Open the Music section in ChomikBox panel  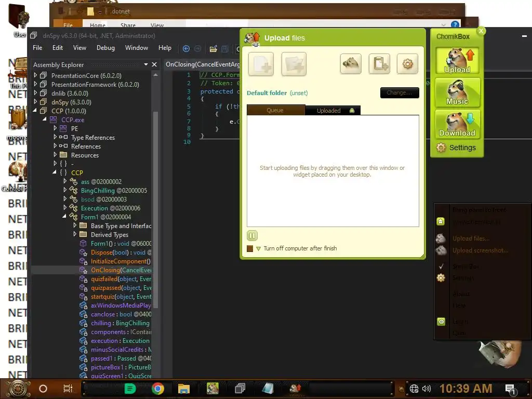tap(457, 92)
